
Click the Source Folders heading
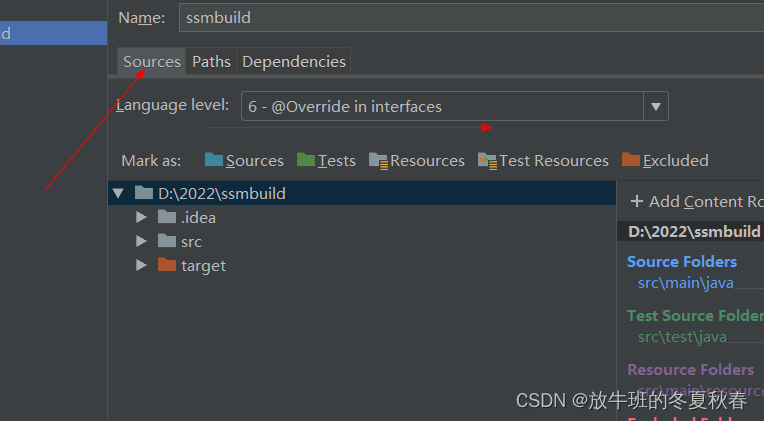(x=682, y=262)
